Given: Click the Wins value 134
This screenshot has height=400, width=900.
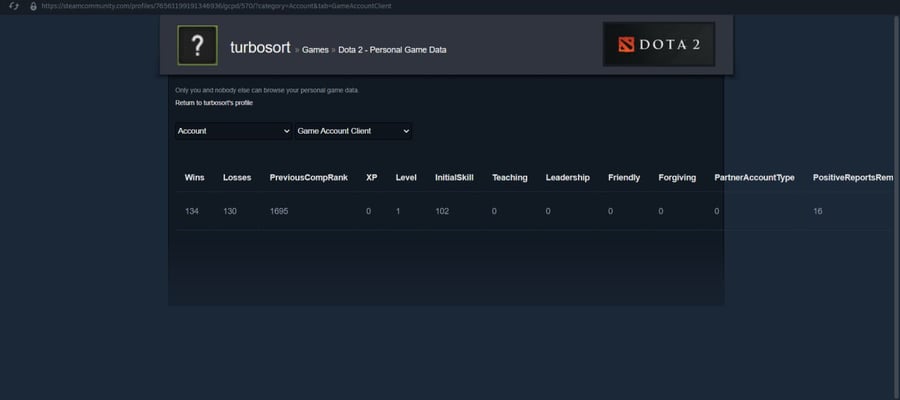Looking at the screenshot, I should coord(192,211).
